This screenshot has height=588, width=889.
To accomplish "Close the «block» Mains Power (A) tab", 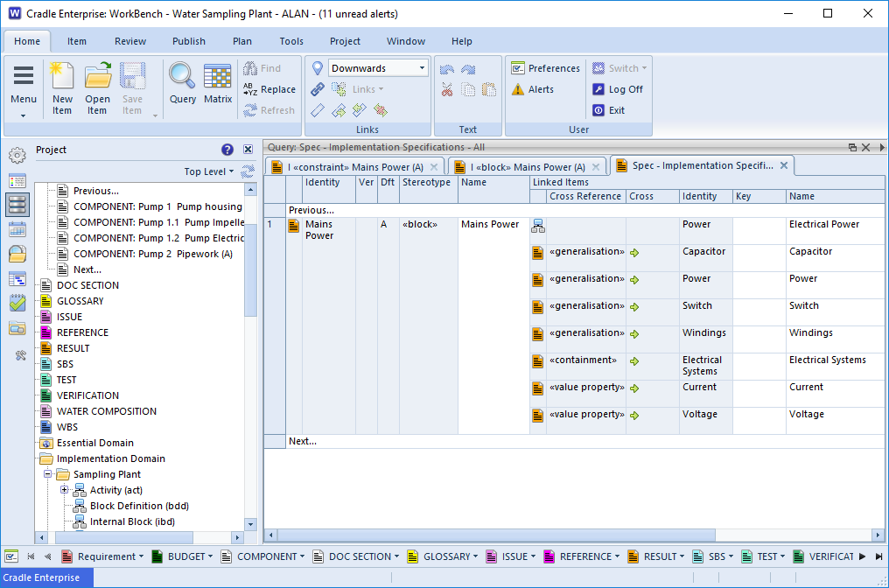I will click(x=596, y=167).
